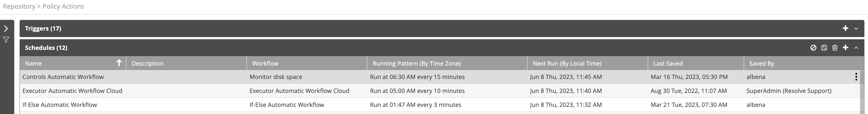The height and width of the screenshot is (114, 868).
Task: Sort by the Workflow column header
Action: coord(265,64)
